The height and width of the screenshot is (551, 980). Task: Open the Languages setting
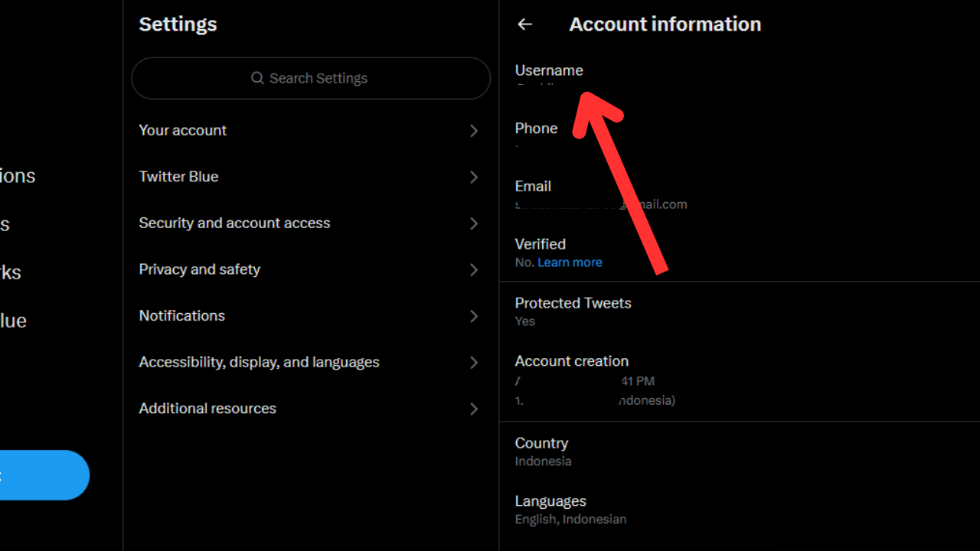pos(740,510)
